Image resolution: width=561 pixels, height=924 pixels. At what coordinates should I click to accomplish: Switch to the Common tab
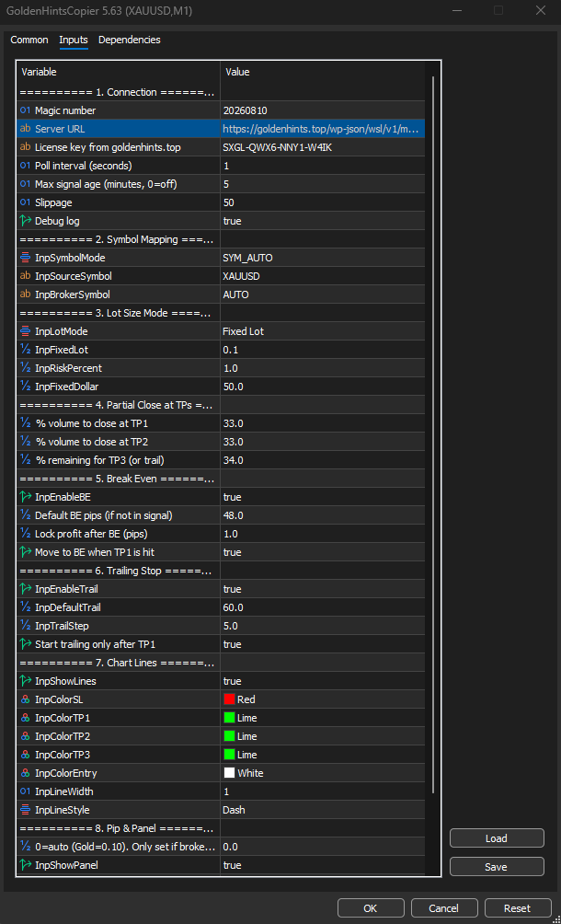(29, 40)
